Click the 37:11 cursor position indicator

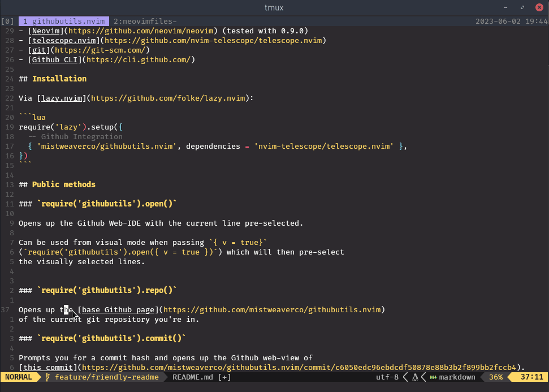coord(531,377)
